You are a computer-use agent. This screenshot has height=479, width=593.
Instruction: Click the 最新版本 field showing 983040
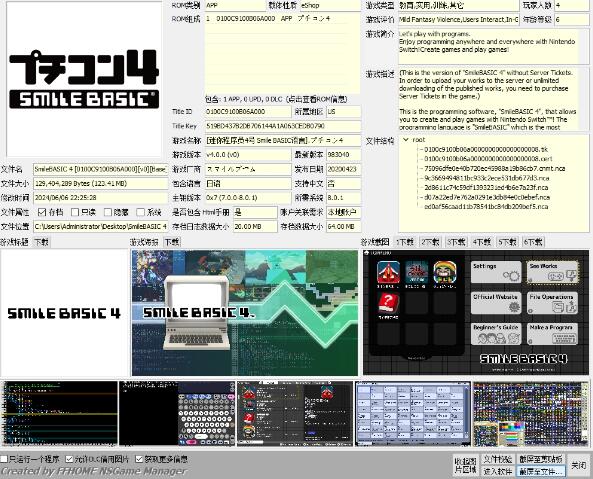pyautogui.click(x=343, y=155)
